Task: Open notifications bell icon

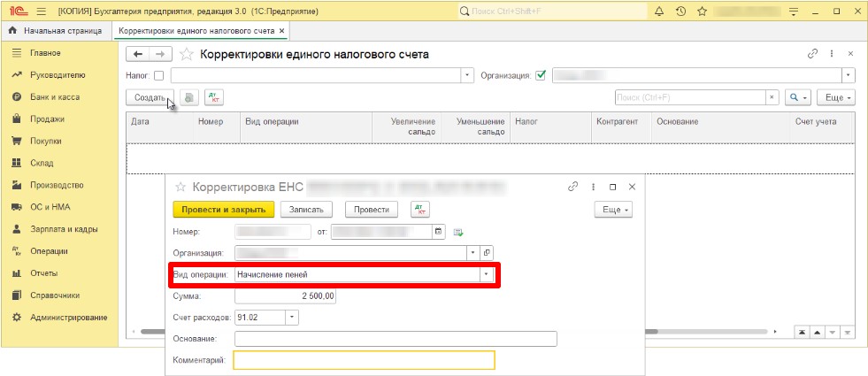Action: click(659, 12)
